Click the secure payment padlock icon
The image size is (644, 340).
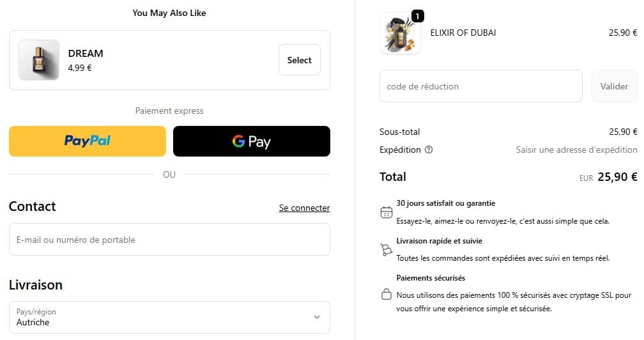(386, 295)
